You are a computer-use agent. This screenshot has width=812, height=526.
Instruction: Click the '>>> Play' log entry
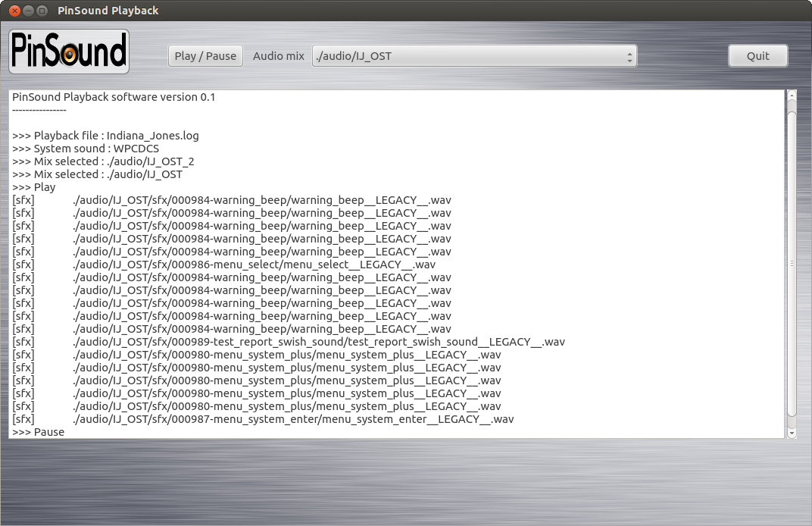33,187
